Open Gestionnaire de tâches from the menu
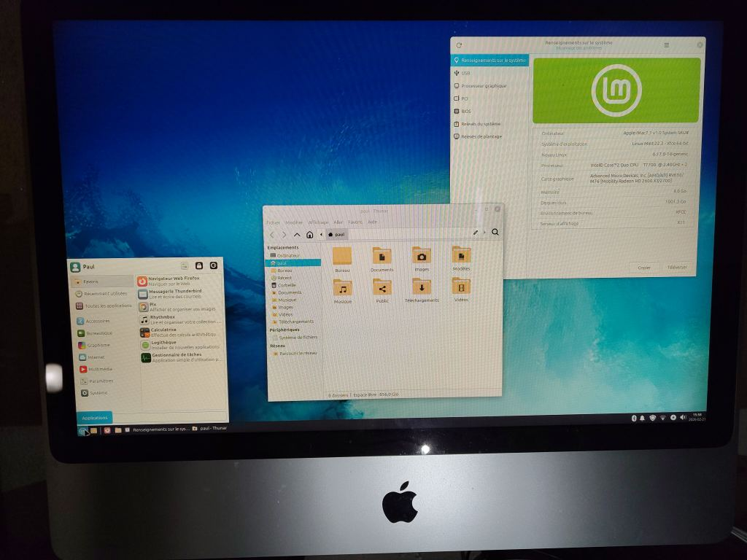The width and height of the screenshot is (747, 560). pos(175,357)
